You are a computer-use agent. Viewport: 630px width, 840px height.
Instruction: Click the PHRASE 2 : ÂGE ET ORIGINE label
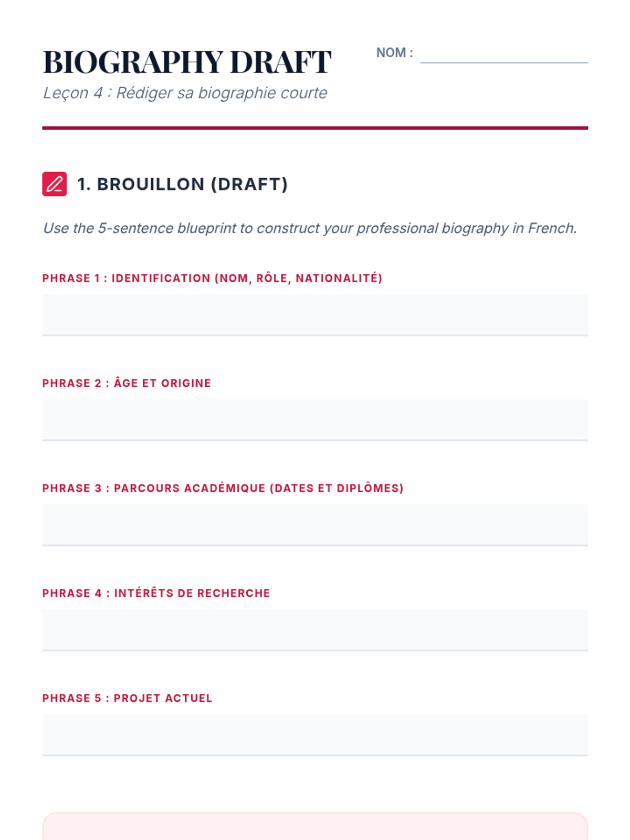pyautogui.click(x=127, y=383)
